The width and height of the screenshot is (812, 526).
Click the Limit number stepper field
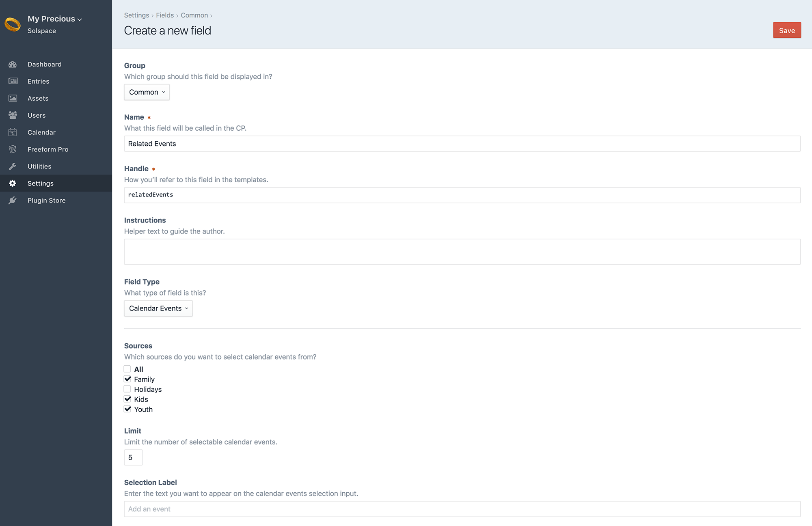tap(133, 457)
